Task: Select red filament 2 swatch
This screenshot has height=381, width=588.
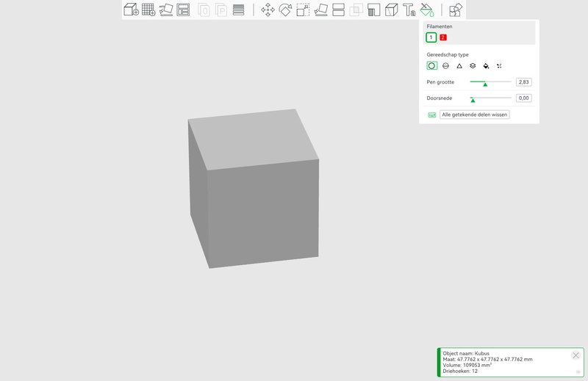Action: 443,37
